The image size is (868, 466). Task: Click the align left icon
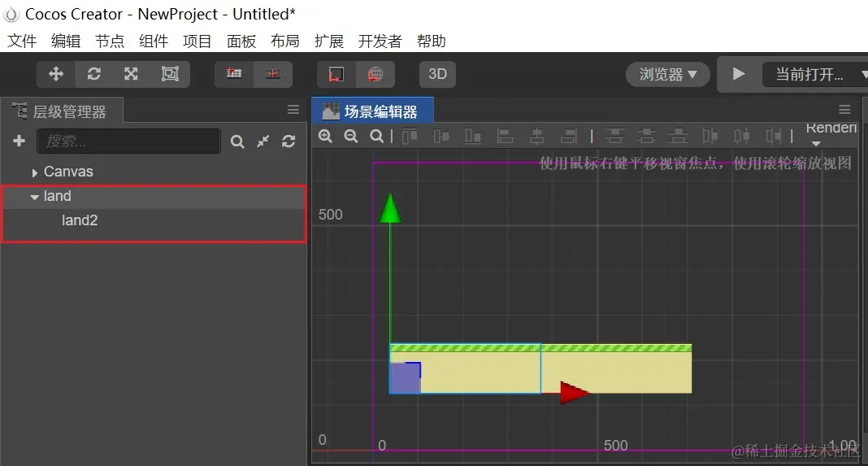[x=505, y=136]
